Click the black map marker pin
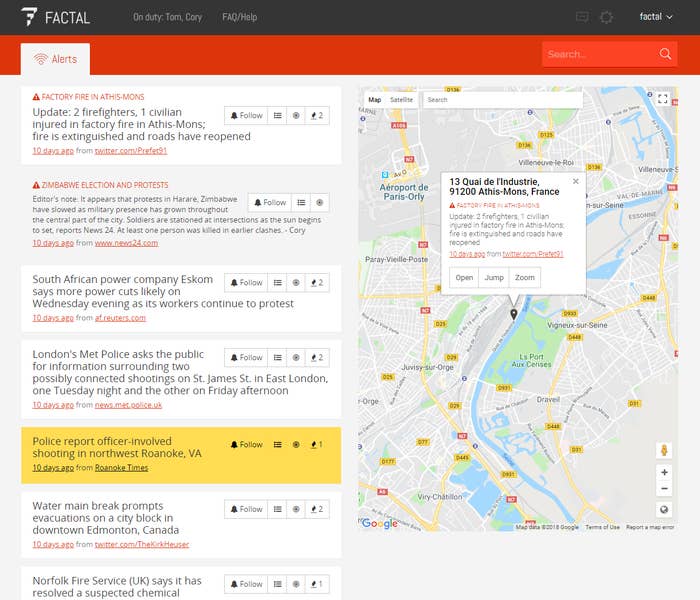Viewport: 700px width, 600px height. click(x=514, y=314)
